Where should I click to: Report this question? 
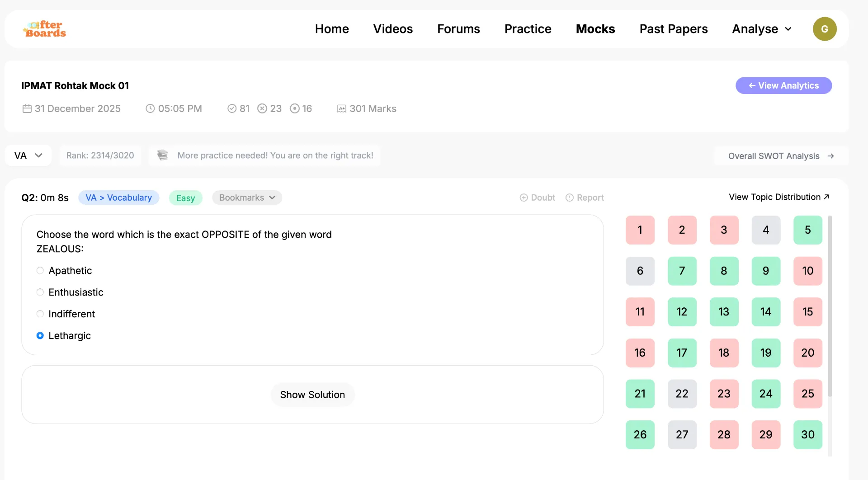585,198
